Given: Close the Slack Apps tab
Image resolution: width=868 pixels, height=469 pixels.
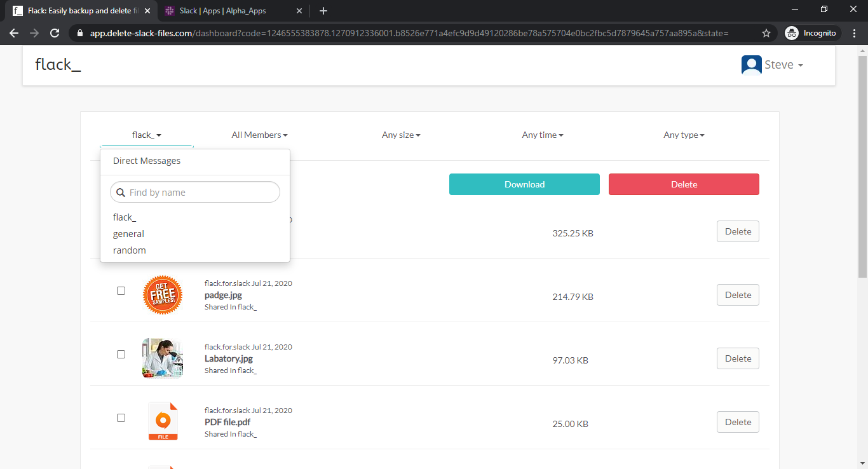Looking at the screenshot, I should (299, 11).
